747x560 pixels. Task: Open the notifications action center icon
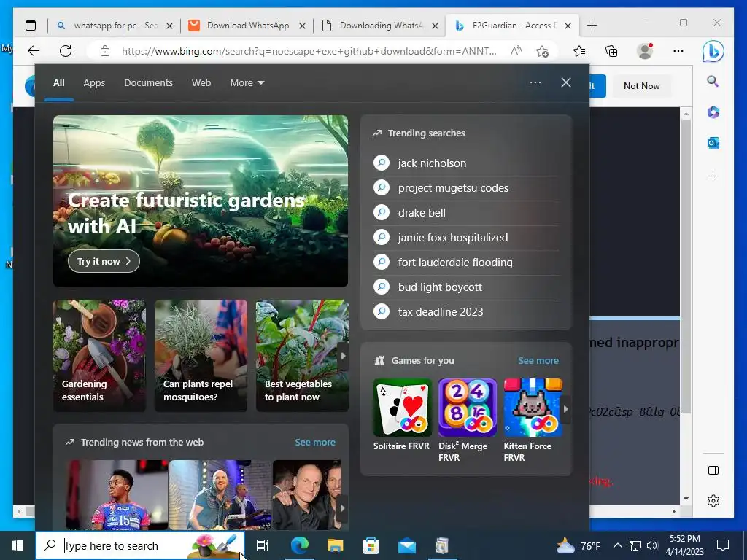pyautogui.click(x=723, y=545)
